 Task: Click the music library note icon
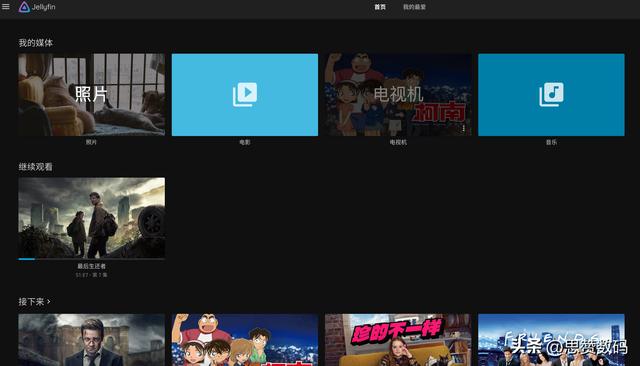551,95
